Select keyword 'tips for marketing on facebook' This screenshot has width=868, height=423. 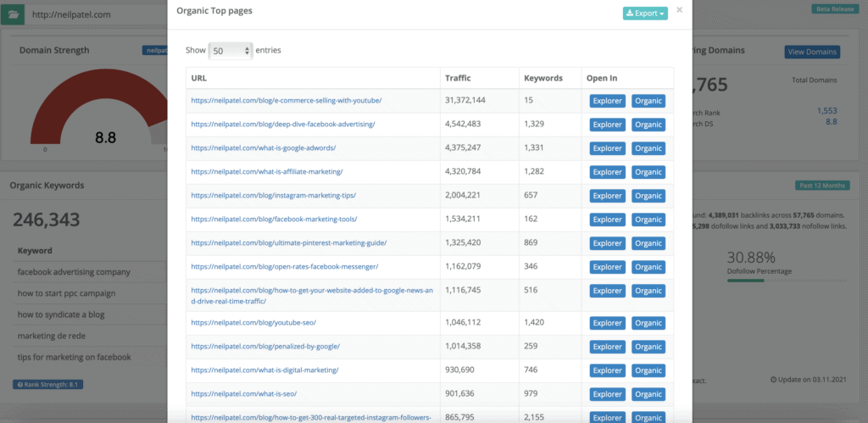(x=75, y=357)
